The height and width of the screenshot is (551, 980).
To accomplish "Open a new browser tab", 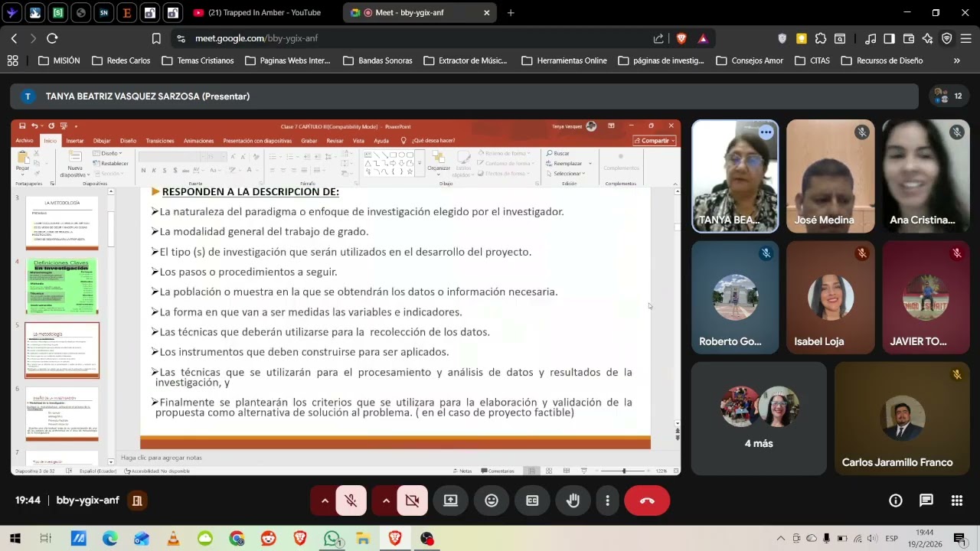I will [511, 12].
